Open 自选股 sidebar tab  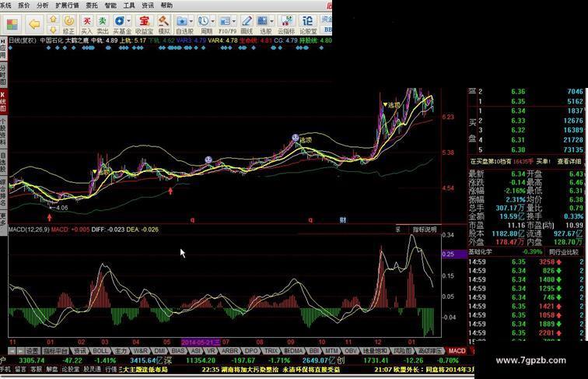coord(3,162)
